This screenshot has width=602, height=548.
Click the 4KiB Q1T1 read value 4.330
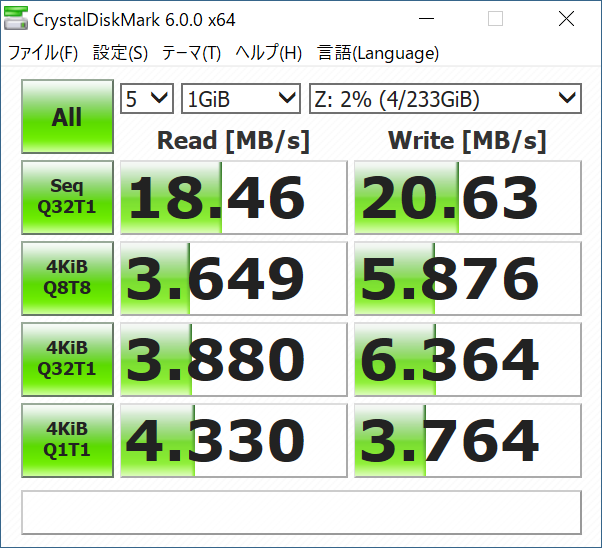[232, 440]
